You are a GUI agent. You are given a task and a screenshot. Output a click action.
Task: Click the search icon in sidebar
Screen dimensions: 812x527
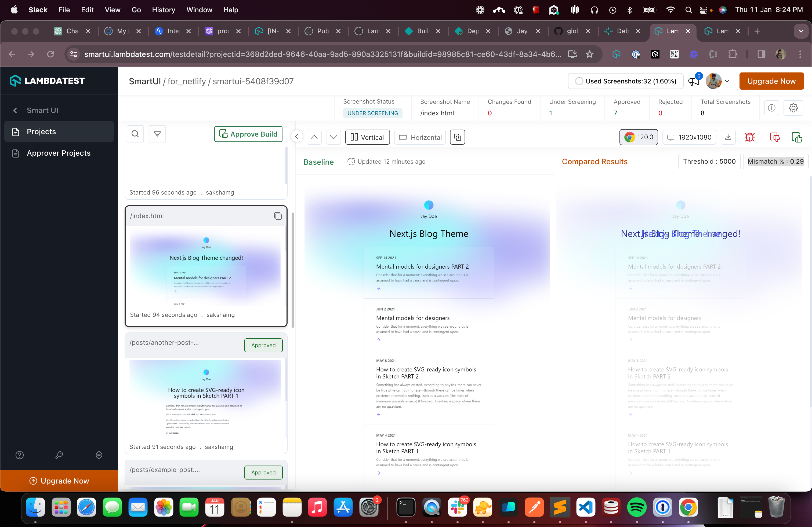[136, 134]
